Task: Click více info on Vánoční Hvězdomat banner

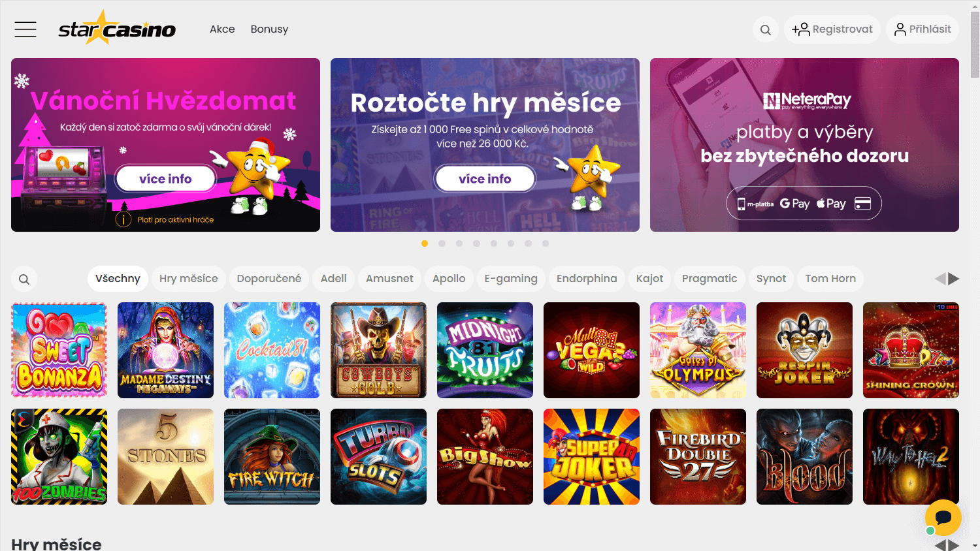Action: coord(166,178)
